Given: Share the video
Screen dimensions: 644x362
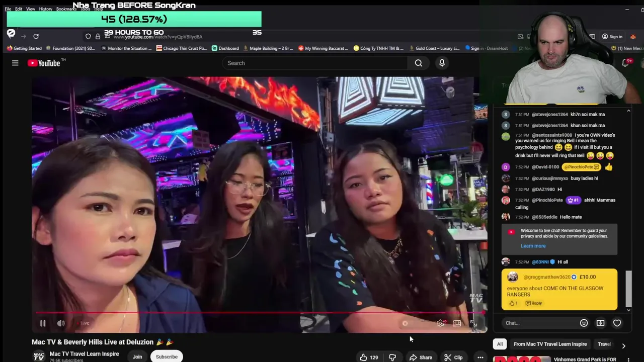Looking at the screenshot, I should point(421,357).
